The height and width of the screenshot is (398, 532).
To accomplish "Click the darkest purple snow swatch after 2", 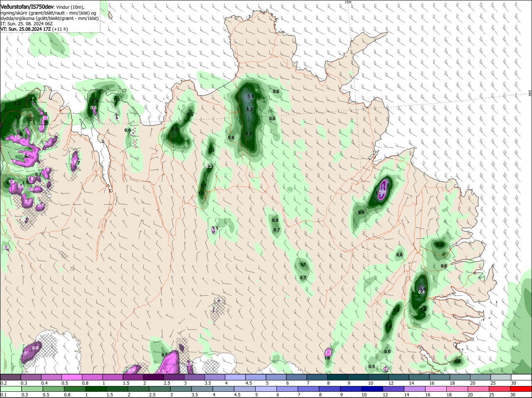I will pyautogui.click(x=155, y=377).
